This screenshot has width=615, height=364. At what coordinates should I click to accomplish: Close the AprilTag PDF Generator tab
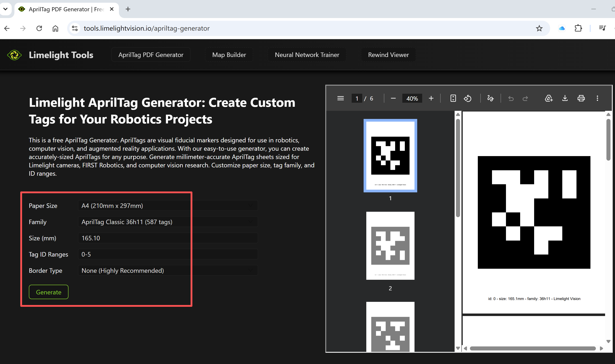pyautogui.click(x=112, y=9)
